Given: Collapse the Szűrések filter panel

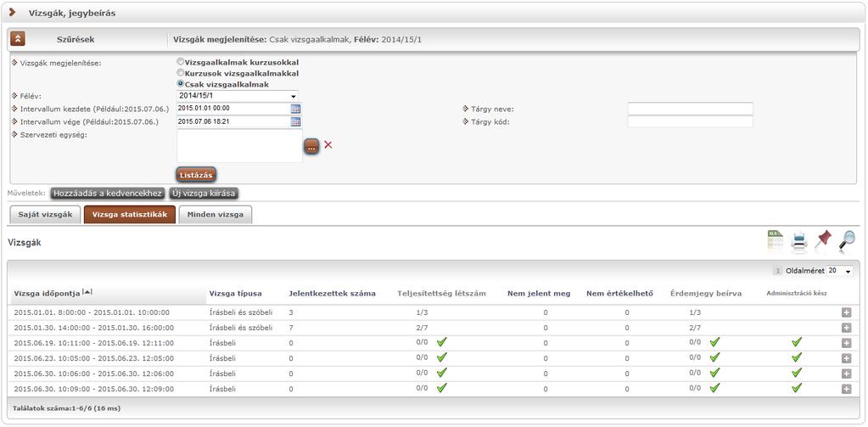Looking at the screenshot, I should tap(19, 39).
